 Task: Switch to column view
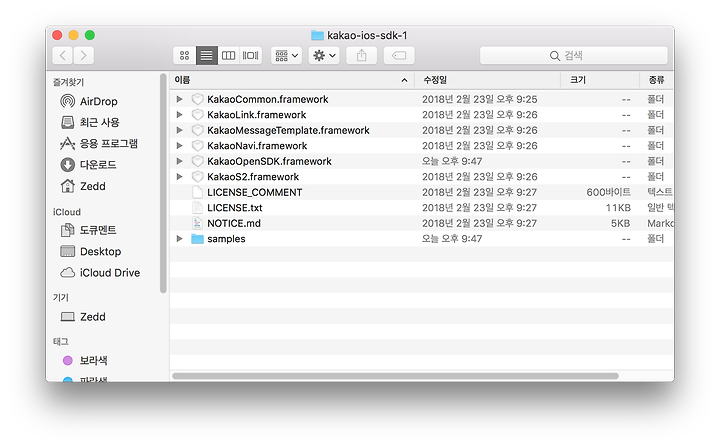click(228, 56)
